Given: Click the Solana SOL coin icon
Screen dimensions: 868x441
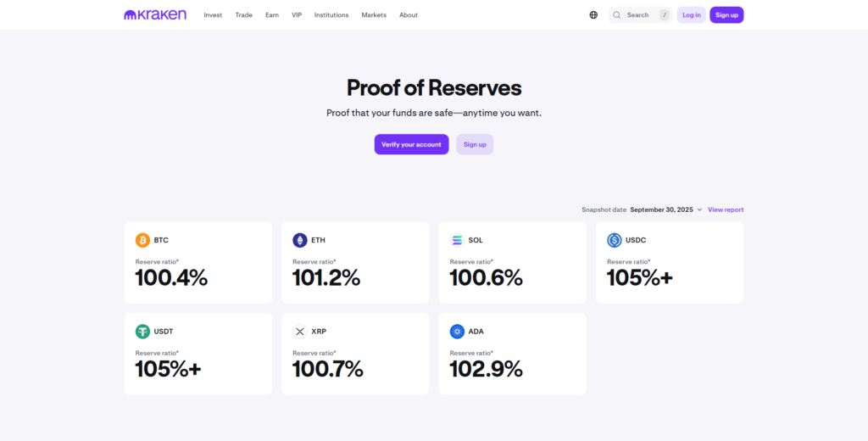Looking at the screenshot, I should 457,241.
